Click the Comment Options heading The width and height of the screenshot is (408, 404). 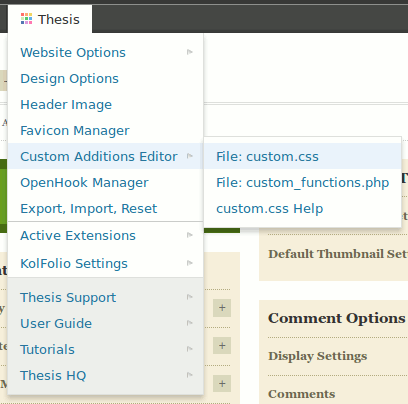pos(337,318)
